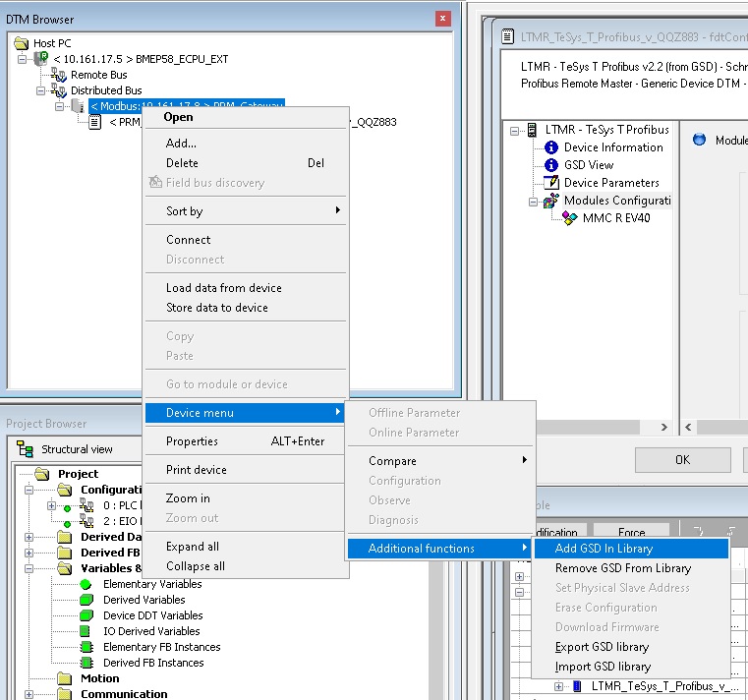Expand the LTMR_TeSys_T_Profibus variable row
Screen dimensions: 748x700
(558, 686)
